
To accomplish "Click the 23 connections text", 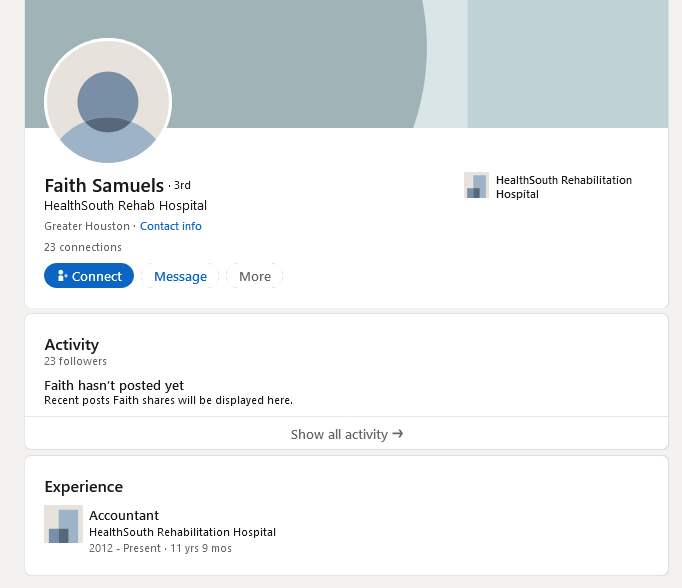I will (83, 247).
